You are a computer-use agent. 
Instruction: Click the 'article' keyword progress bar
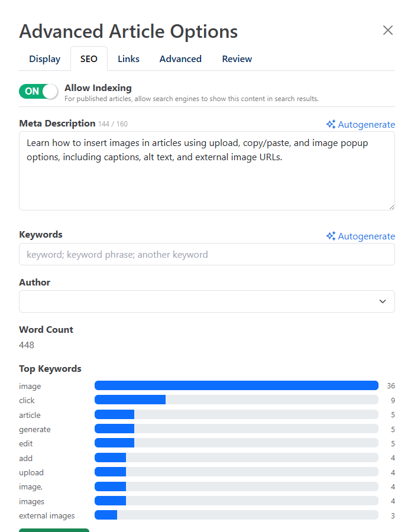tap(237, 414)
